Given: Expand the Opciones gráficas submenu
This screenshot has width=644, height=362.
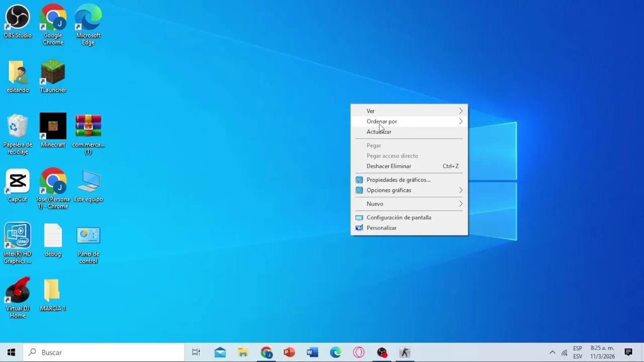Looking at the screenshot, I should pyautogui.click(x=409, y=190).
